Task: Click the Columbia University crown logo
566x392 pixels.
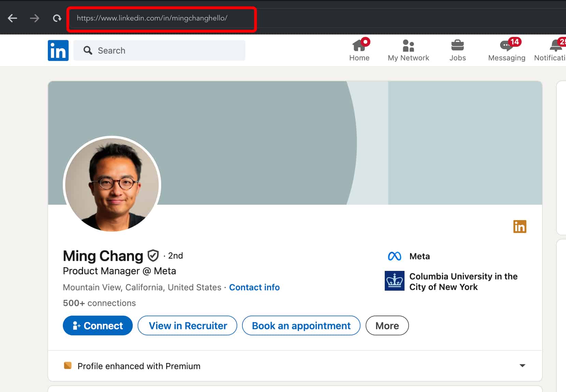Action: click(394, 281)
